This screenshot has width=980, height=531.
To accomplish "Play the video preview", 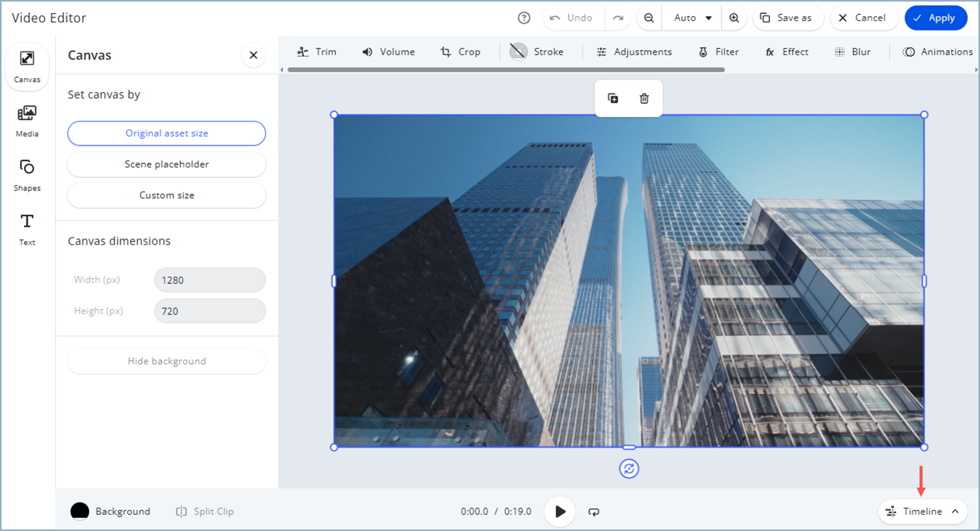I will [x=559, y=512].
